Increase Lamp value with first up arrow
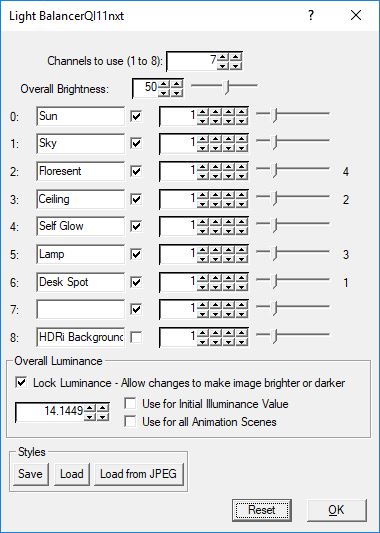 click(x=203, y=250)
